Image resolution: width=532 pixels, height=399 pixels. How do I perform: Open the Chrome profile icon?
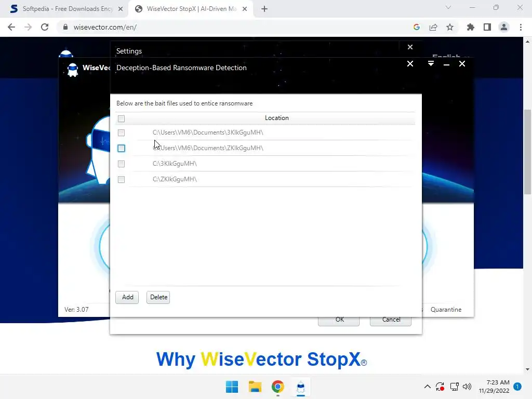(504, 27)
